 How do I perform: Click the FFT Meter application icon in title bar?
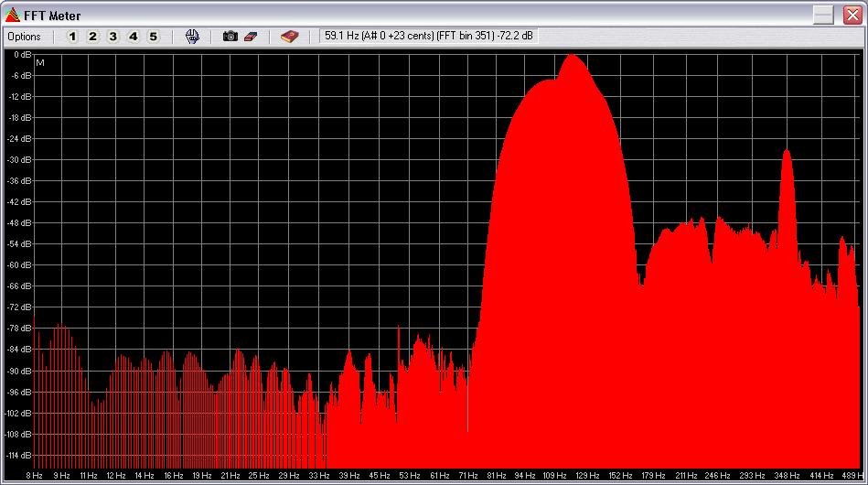(12, 16)
